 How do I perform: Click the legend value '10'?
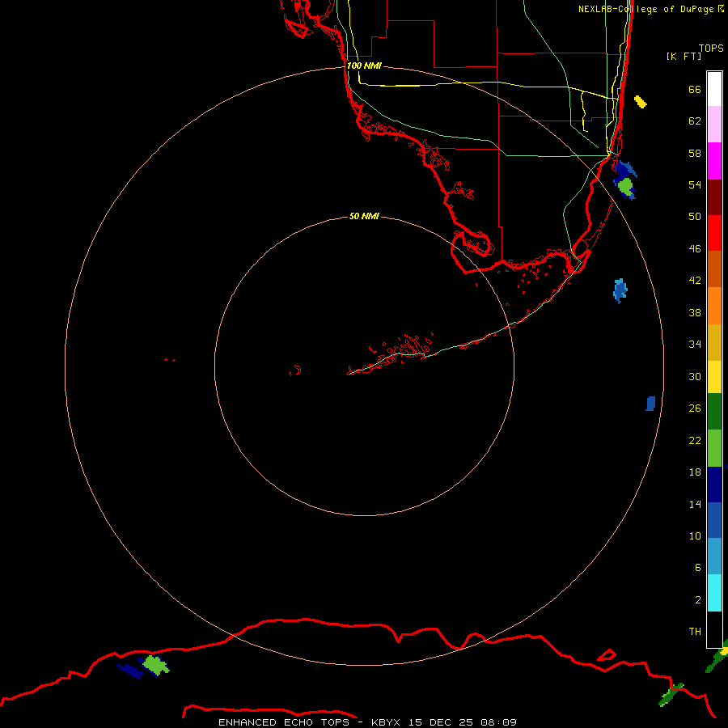[695, 535]
